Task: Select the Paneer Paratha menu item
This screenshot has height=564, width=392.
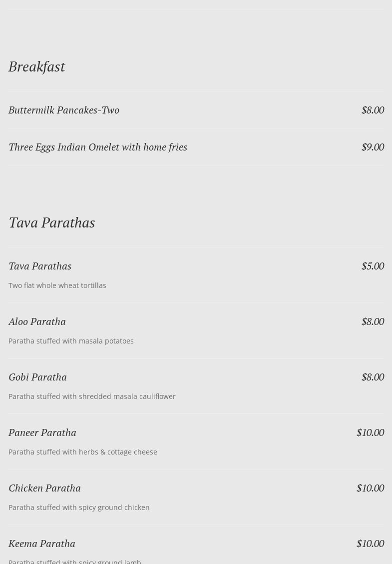Action: coord(42,432)
